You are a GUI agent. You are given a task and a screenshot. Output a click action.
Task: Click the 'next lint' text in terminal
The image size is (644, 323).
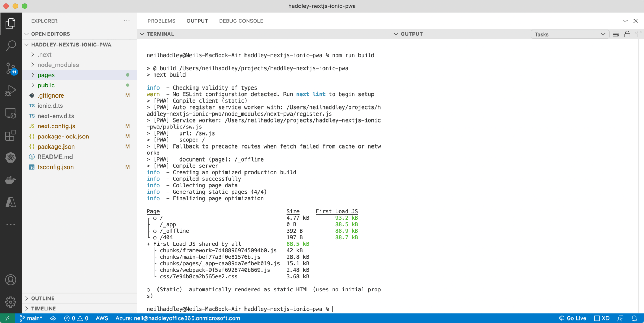[x=311, y=94]
